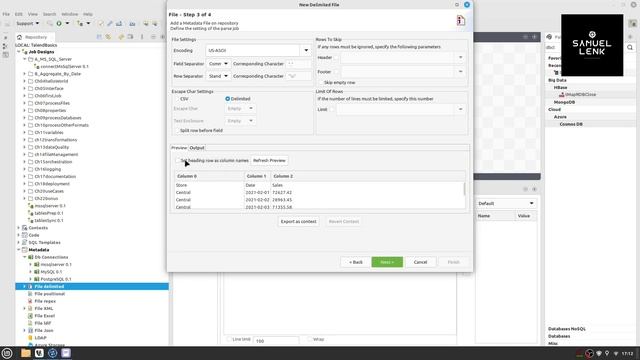This screenshot has width=640, height=360.
Task: Click the Run green button in main toolbar
Action: 59,24
